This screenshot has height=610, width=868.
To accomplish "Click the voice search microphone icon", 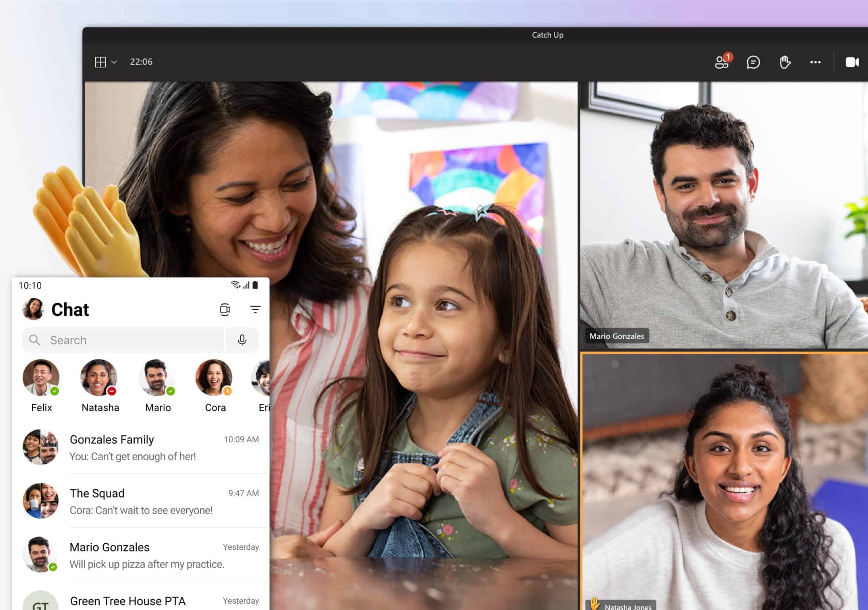I will pos(239,341).
